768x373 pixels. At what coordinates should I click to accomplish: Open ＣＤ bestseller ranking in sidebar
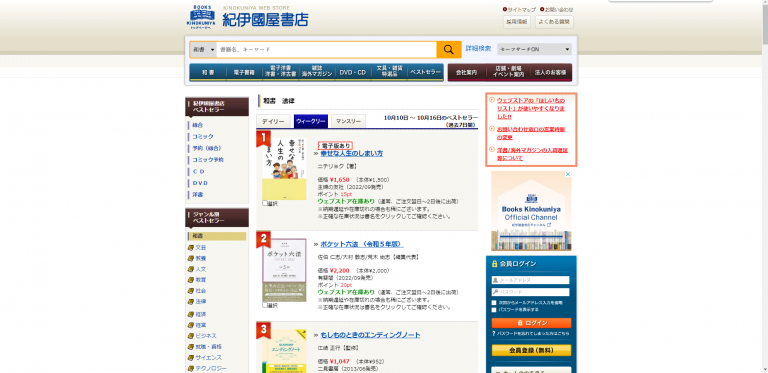198,172
